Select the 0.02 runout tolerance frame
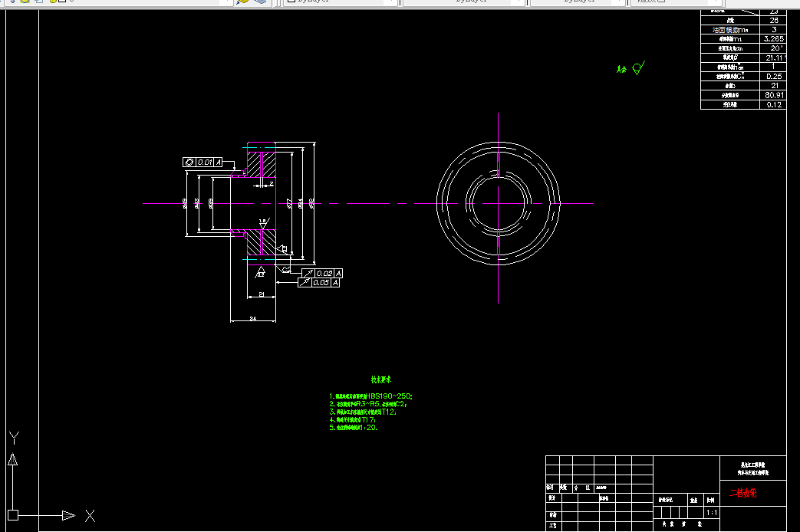Viewport: 800px width, 532px height. 322,274
